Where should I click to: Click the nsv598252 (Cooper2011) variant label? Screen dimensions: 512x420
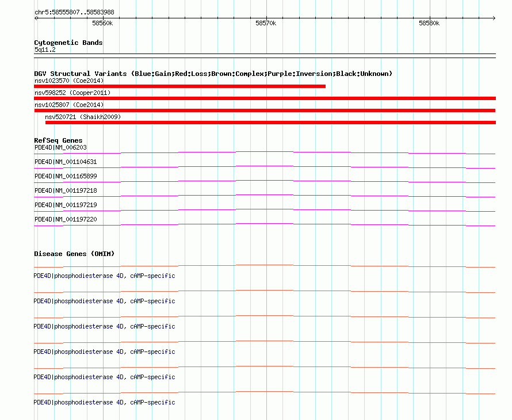pos(72,93)
